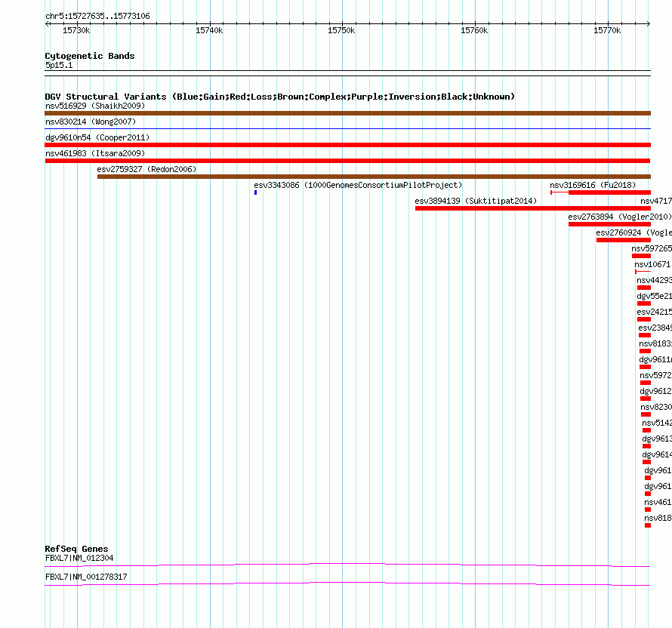Viewport: 672px width, 628px height.
Task: Click the nsv597265 variant label
Action: pyautogui.click(x=652, y=248)
